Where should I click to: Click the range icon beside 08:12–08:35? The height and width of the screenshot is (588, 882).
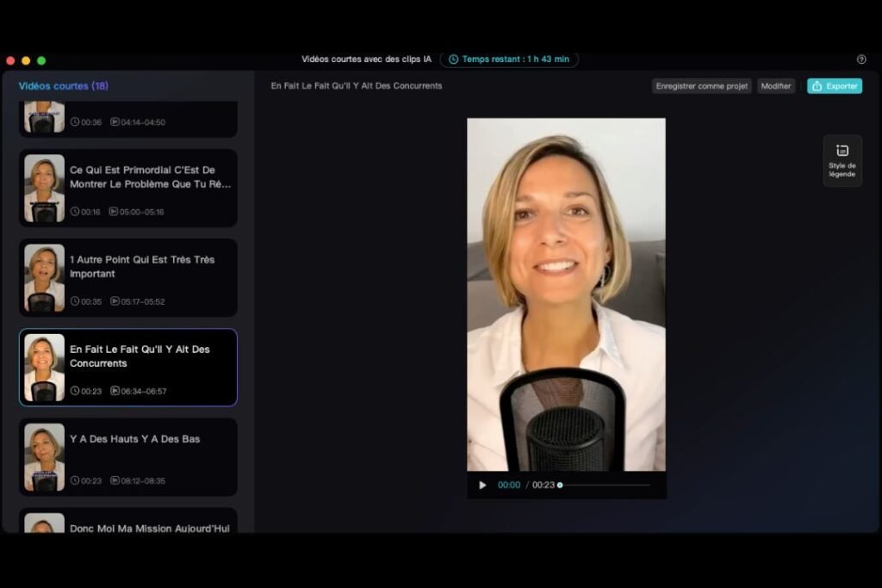point(115,480)
